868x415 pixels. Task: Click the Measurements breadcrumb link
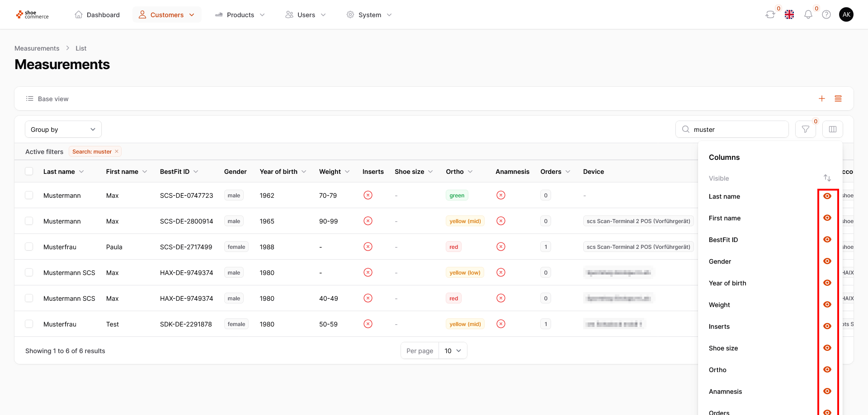pyautogui.click(x=37, y=48)
